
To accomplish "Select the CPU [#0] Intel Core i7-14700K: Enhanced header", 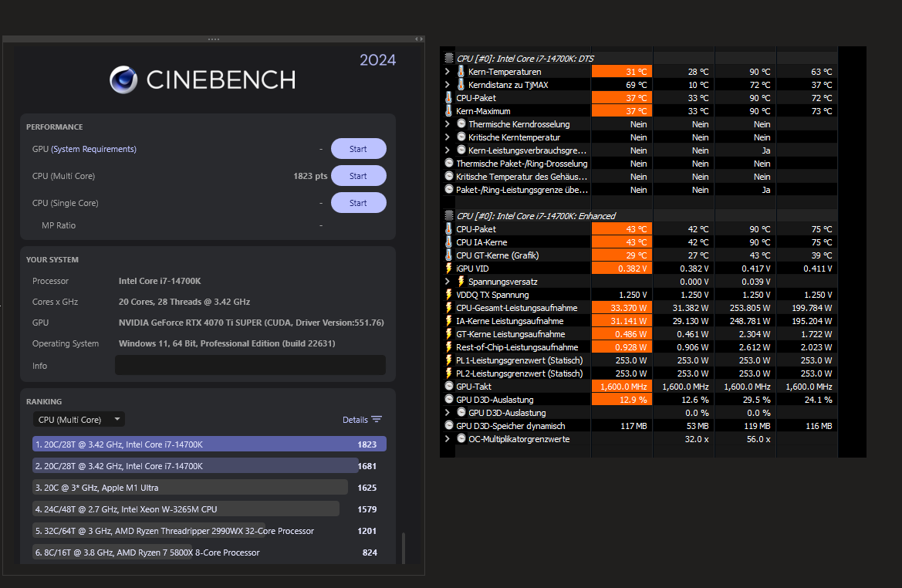I will pos(536,216).
